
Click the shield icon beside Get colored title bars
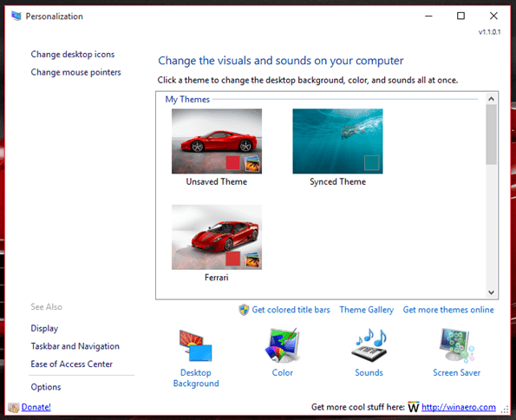point(244,310)
